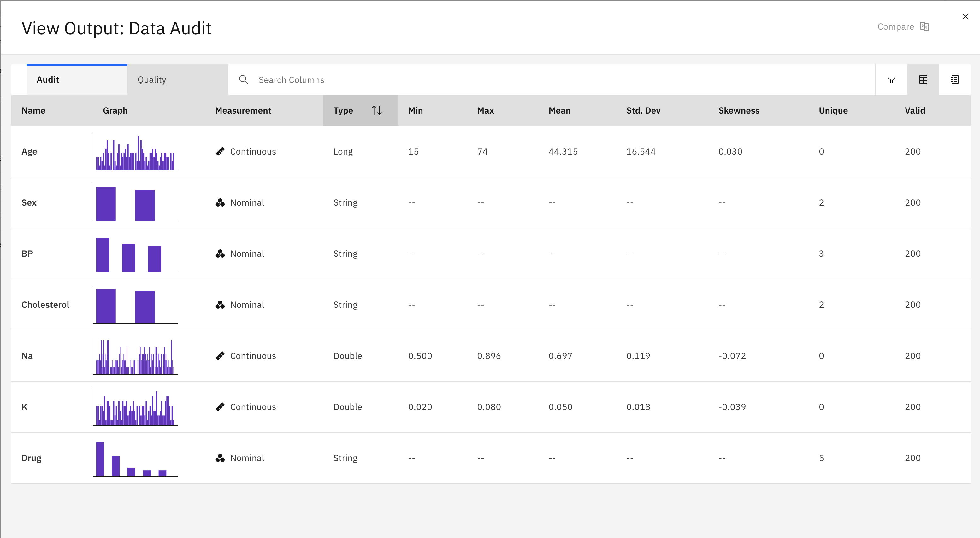The height and width of the screenshot is (538, 980).
Task: Click Age max value 74
Action: (482, 151)
